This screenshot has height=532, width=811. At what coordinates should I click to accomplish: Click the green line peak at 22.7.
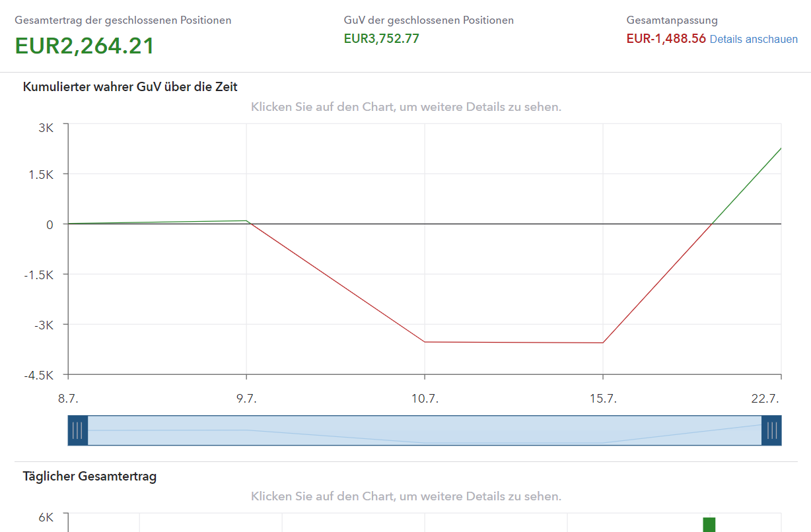coord(781,149)
